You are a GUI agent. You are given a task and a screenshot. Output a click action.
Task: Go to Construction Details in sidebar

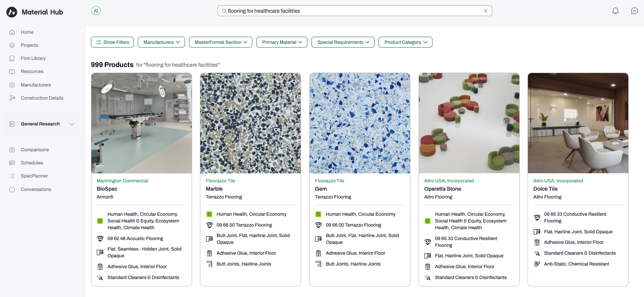coord(42,98)
